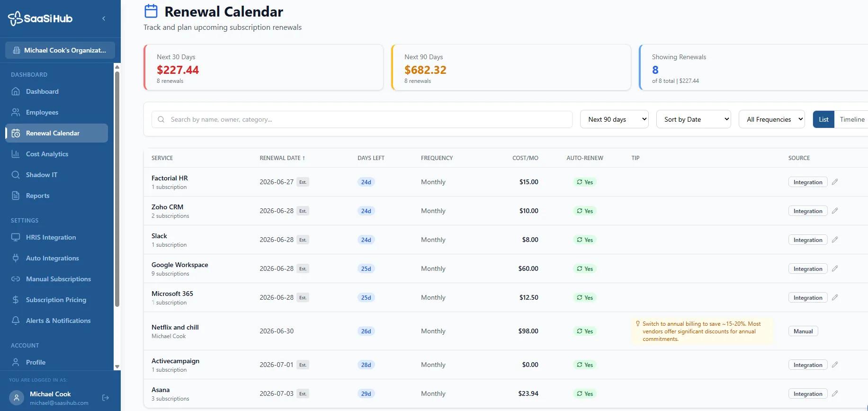The width and height of the screenshot is (868, 411).
Task: Click the Next 30 Days summary card
Action: pos(263,67)
